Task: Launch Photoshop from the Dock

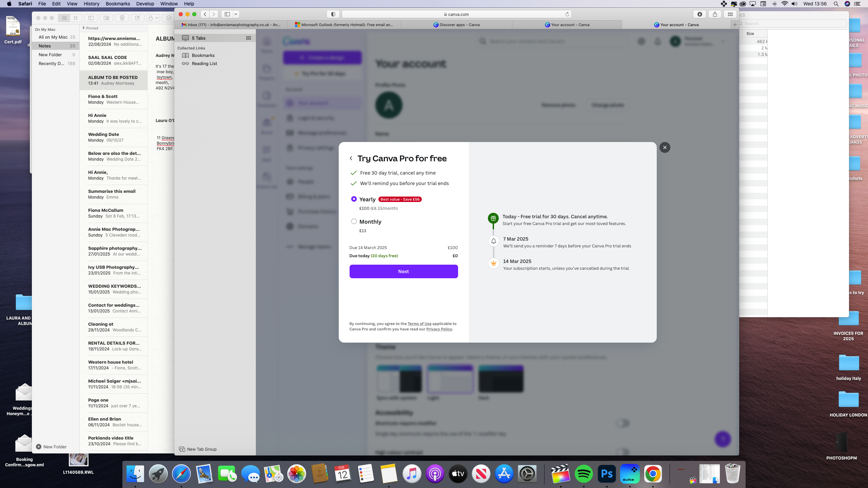Action: pos(607,473)
